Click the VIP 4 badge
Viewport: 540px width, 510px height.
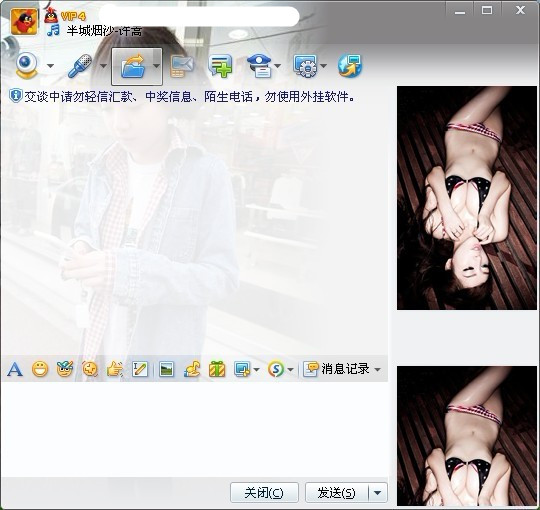tap(73, 16)
